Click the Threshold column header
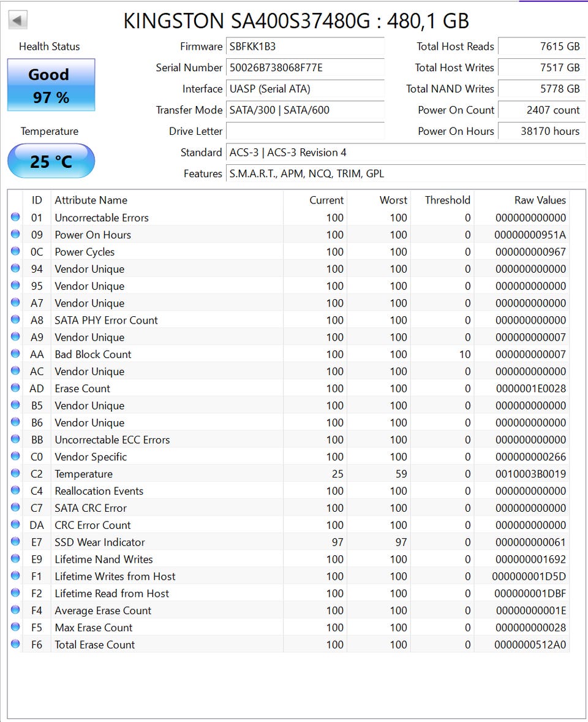 pos(442,200)
